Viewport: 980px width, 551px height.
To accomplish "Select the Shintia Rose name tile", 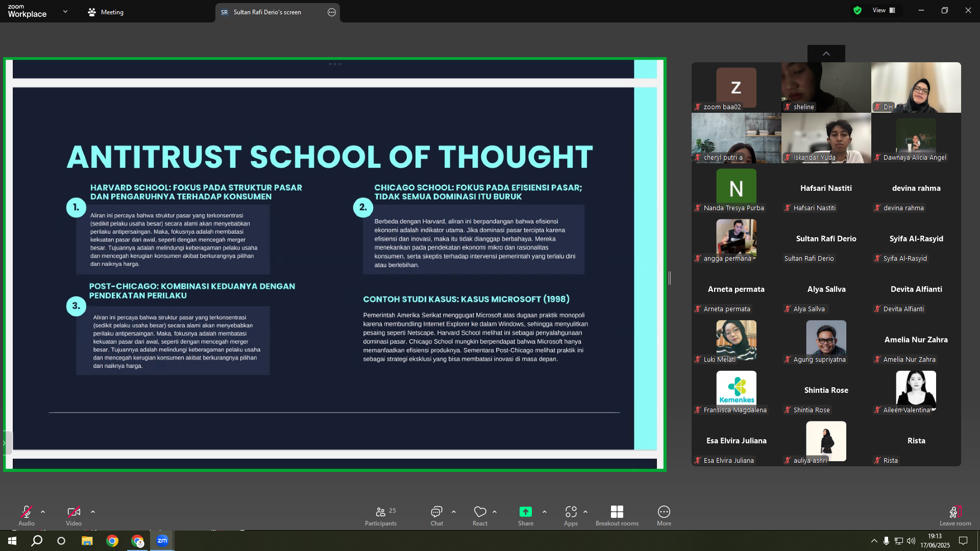I will pyautogui.click(x=826, y=390).
